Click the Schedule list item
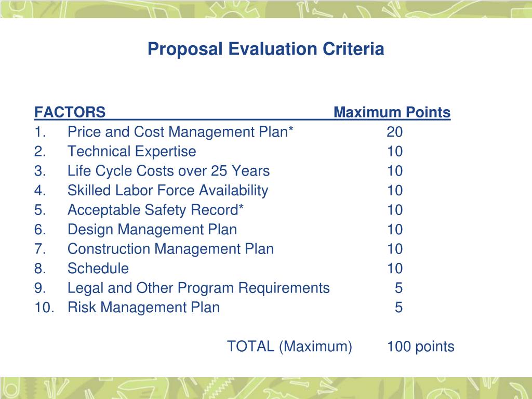 pos(98,269)
